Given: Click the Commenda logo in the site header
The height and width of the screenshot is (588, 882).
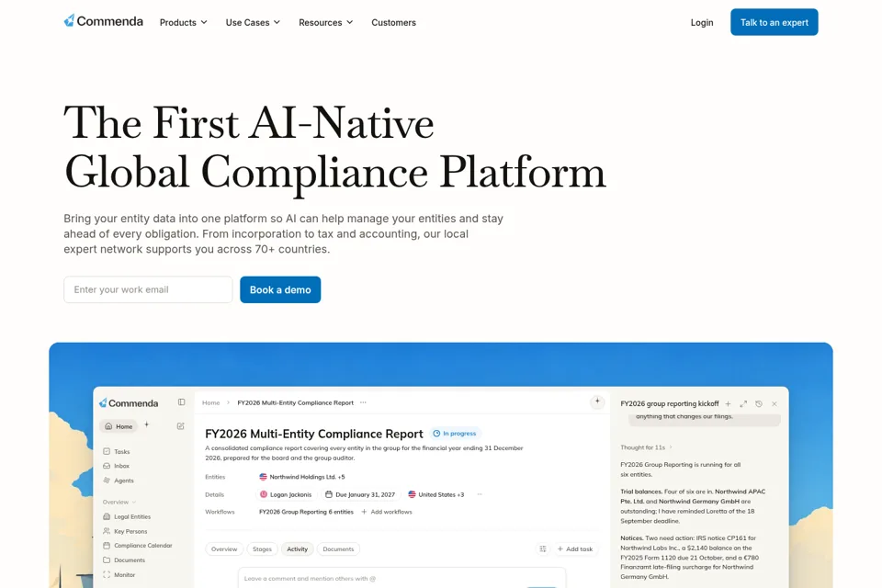Looking at the screenshot, I should (x=104, y=21).
